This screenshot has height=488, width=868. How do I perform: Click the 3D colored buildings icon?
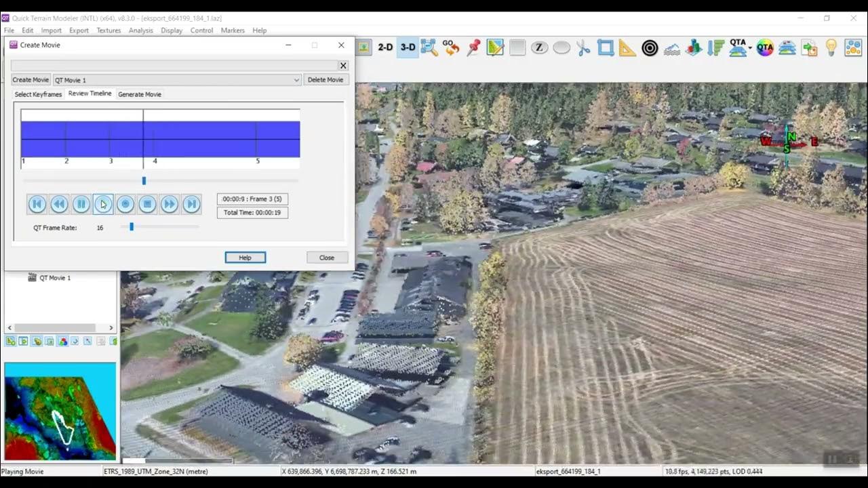(694, 47)
